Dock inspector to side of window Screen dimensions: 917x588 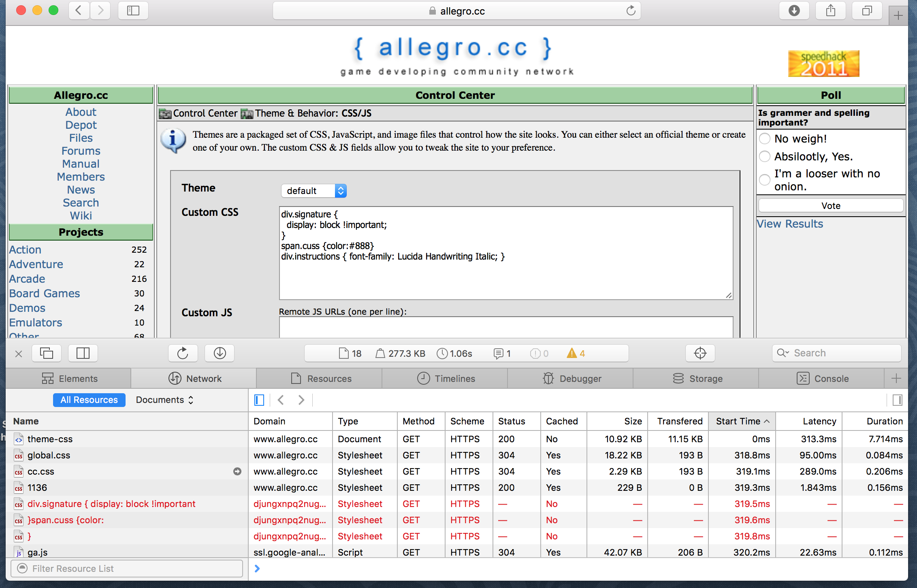click(x=83, y=353)
